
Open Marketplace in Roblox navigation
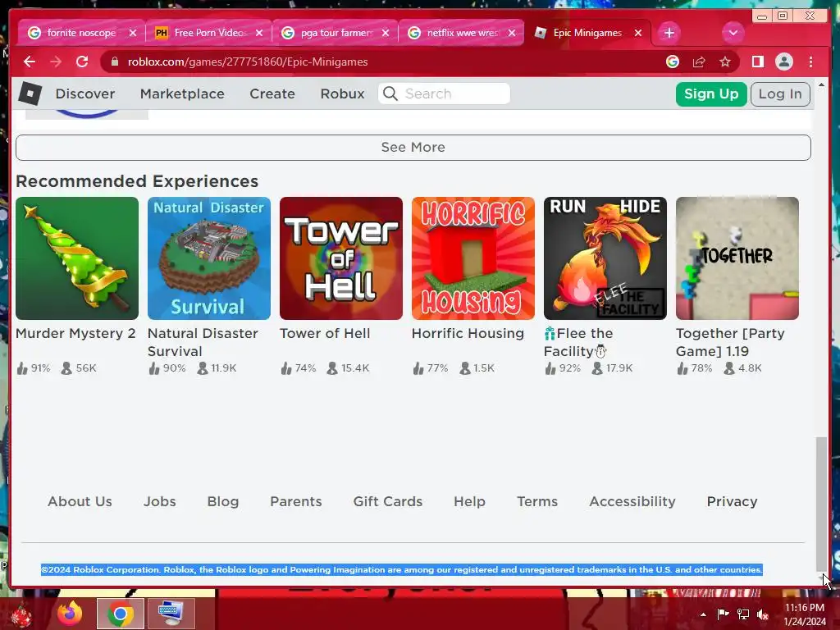(x=182, y=94)
